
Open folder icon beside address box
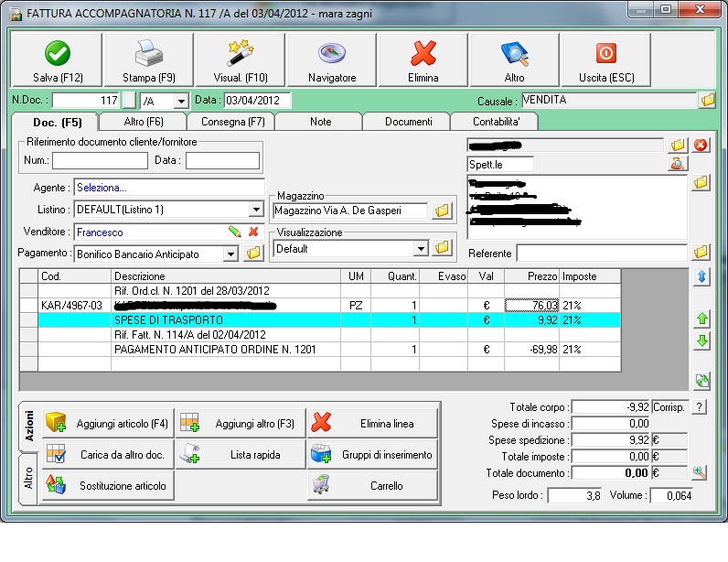701,183
